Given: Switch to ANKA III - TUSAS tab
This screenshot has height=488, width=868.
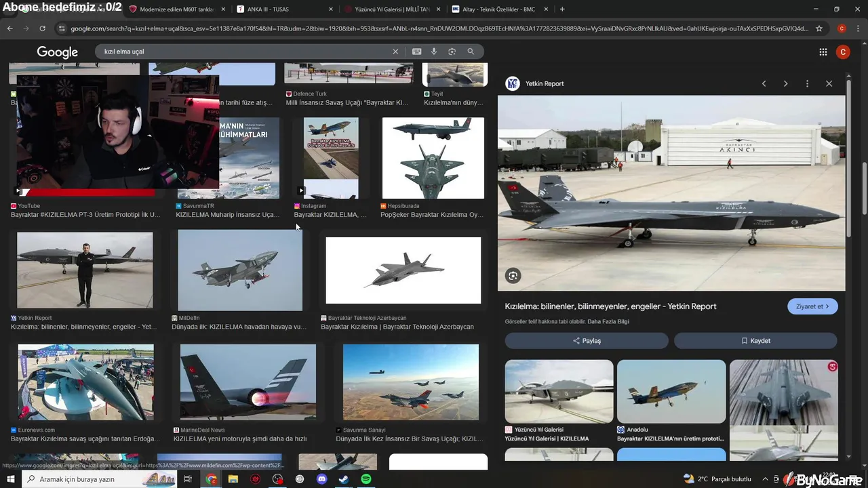Looking at the screenshot, I should pyautogui.click(x=285, y=9).
